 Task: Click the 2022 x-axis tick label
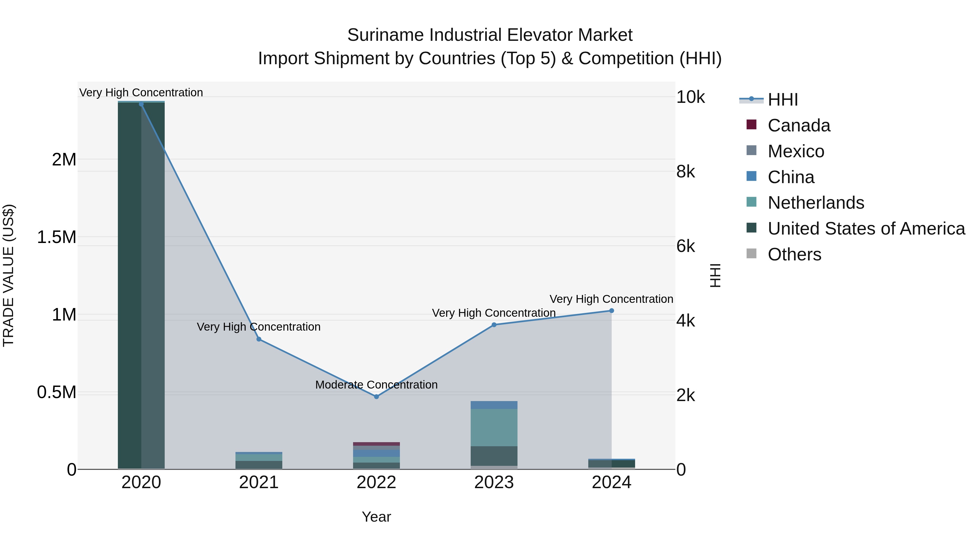[x=376, y=482]
